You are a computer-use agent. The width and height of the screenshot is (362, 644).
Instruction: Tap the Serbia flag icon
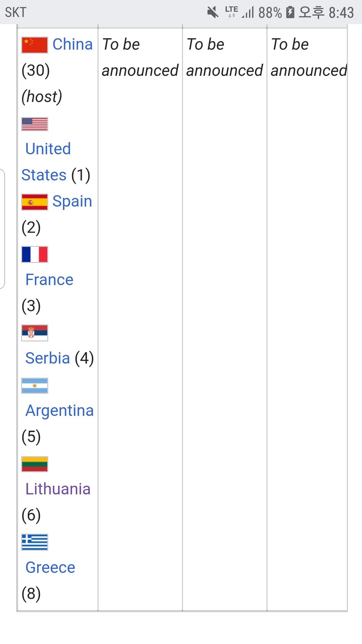pyautogui.click(x=35, y=333)
